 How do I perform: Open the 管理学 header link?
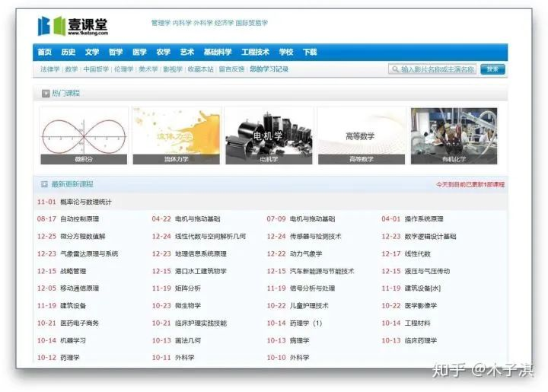click(x=161, y=23)
